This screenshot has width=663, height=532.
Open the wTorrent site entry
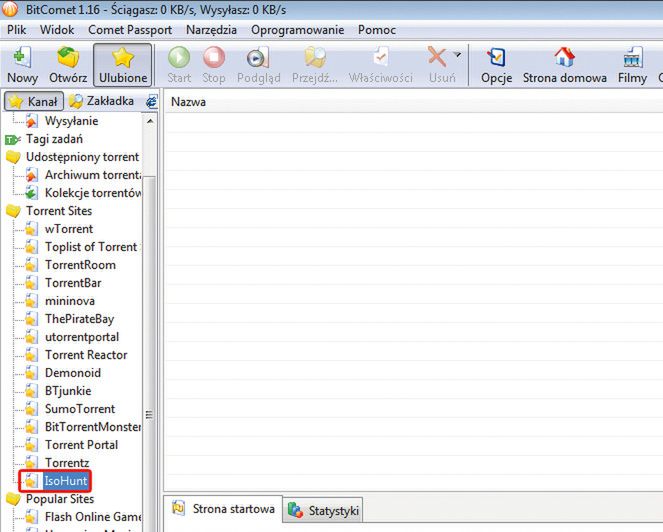pos(69,229)
